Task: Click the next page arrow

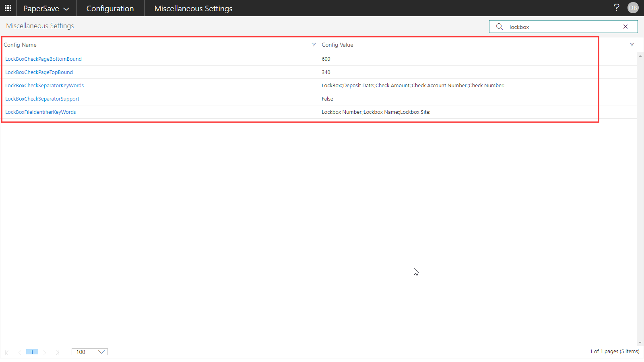Action: point(45,352)
